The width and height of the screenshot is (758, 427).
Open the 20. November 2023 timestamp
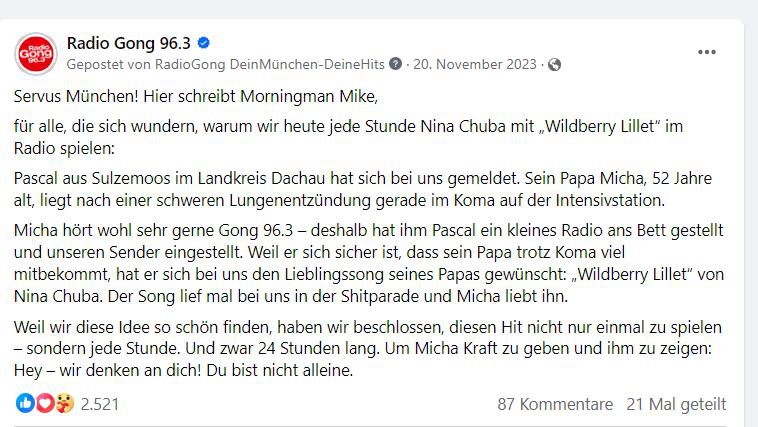475,64
